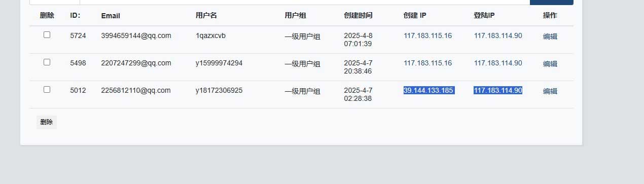Click username y18172306925
Screen dimensions: 644x184
(219, 90)
